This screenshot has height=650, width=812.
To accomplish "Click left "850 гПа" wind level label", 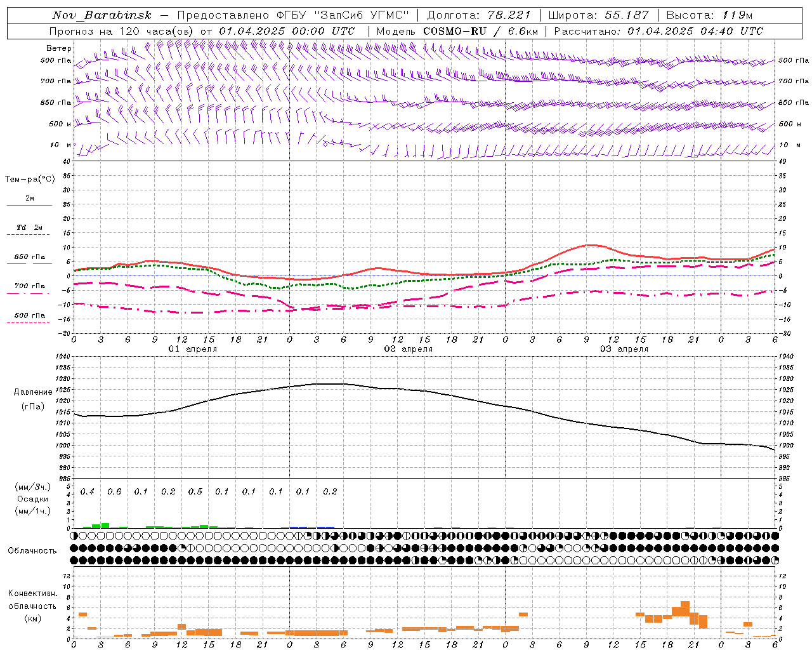I will point(56,102).
